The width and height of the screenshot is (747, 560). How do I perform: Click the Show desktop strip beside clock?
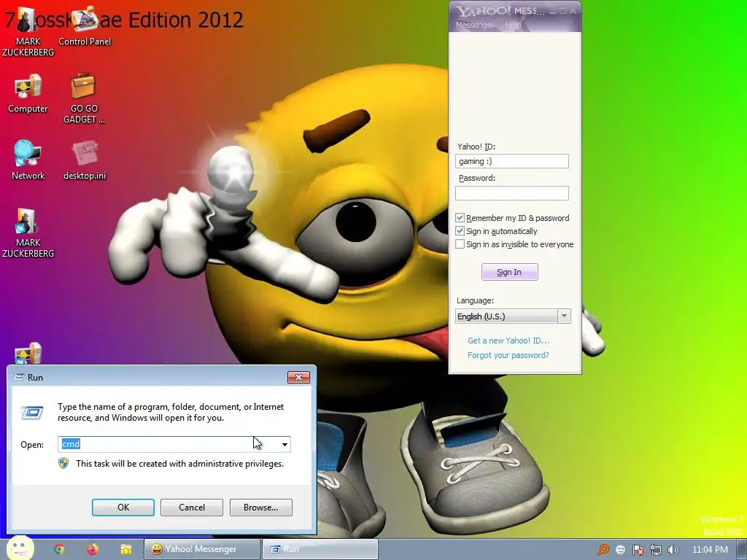click(x=741, y=549)
